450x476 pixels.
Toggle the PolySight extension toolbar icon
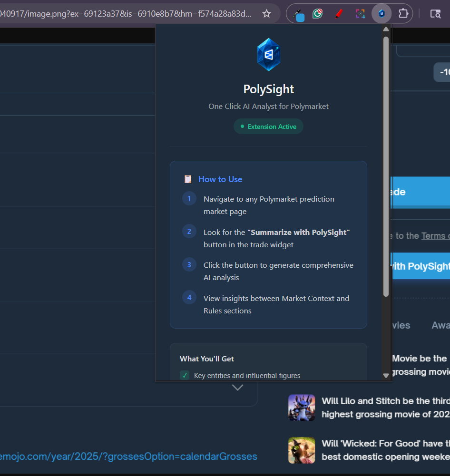[382, 14]
